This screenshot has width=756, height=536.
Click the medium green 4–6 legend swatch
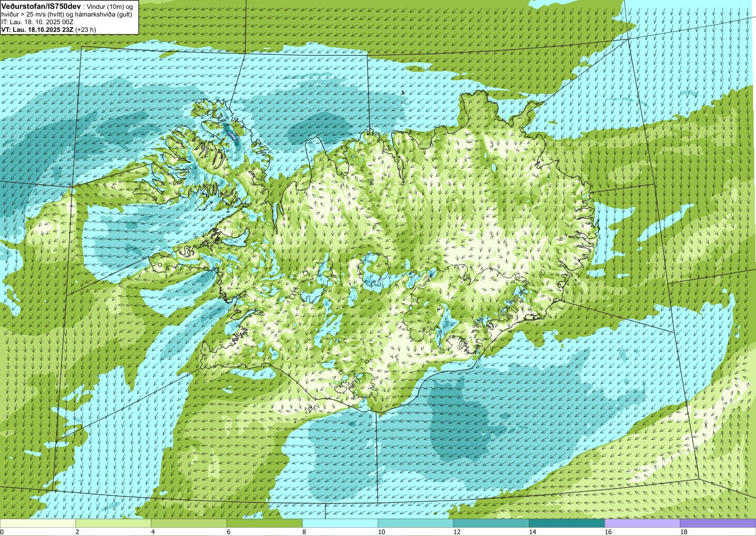pos(189,523)
